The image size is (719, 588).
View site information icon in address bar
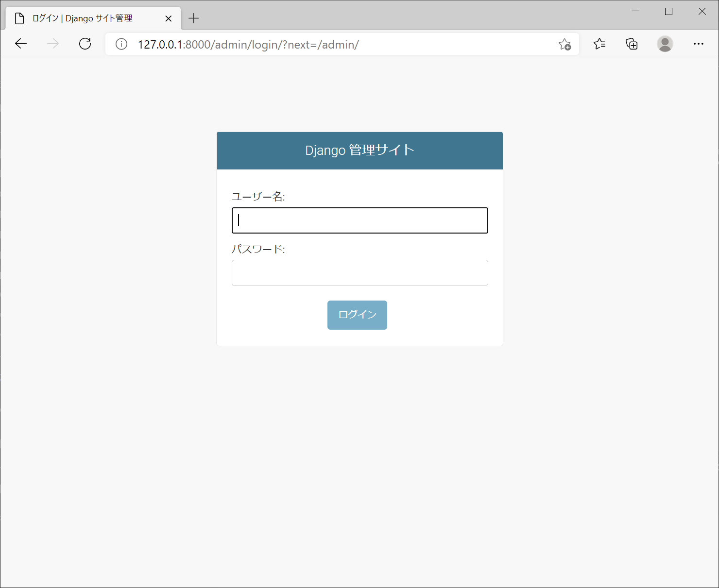click(121, 44)
